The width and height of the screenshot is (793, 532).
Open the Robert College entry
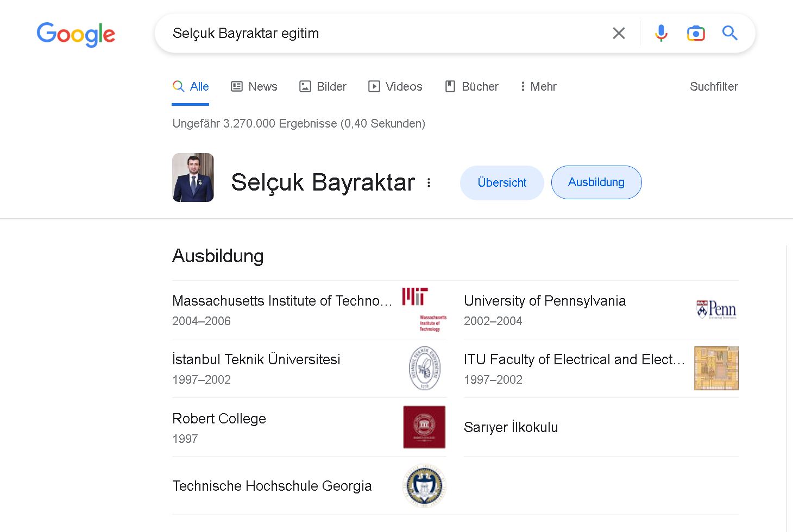(x=309, y=427)
